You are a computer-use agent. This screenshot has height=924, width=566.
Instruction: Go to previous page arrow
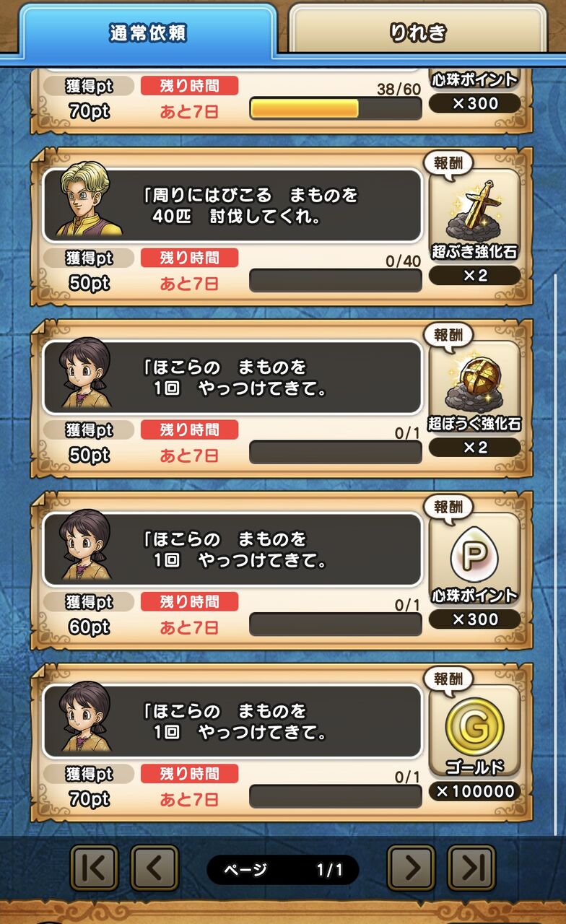coord(154,868)
